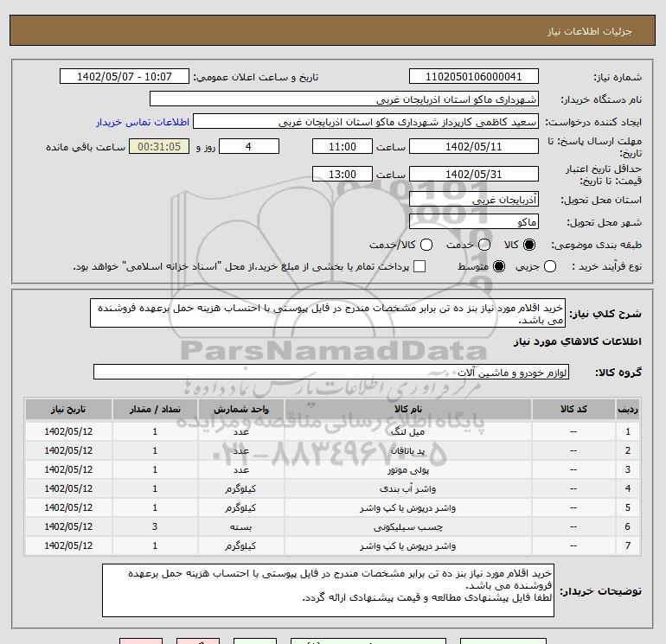Select item name پولی موتور in row 3

(407, 470)
